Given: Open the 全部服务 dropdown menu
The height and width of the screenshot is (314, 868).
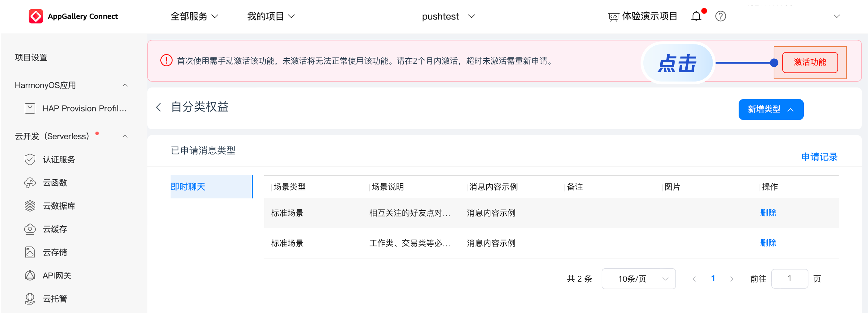Looking at the screenshot, I should (x=194, y=16).
